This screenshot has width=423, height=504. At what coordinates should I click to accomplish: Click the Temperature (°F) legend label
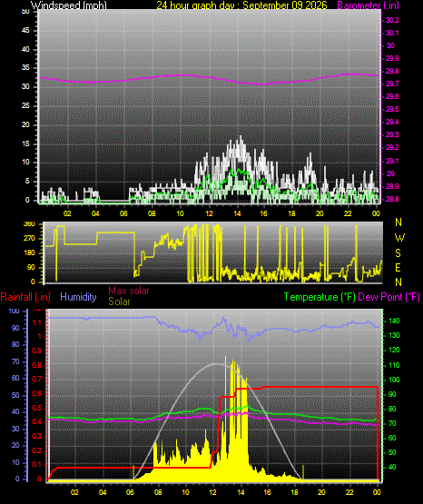(x=320, y=297)
